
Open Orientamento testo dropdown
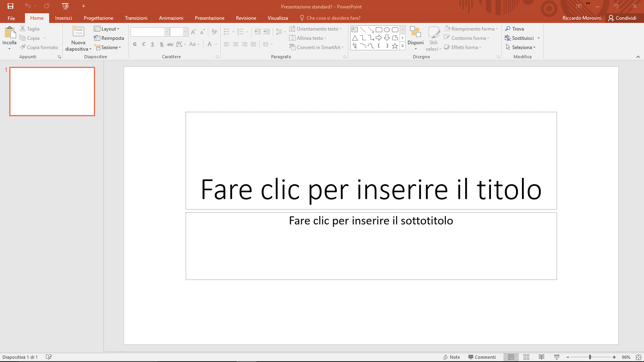(315, 29)
